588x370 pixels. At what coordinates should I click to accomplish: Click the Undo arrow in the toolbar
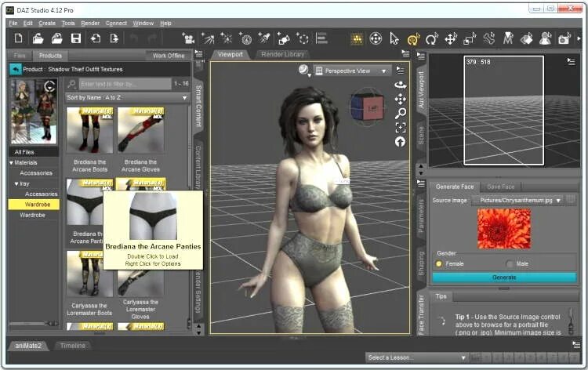pos(134,38)
